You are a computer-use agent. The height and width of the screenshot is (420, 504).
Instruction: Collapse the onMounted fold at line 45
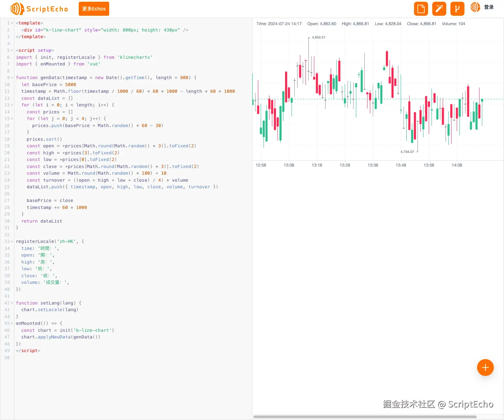[12, 323]
